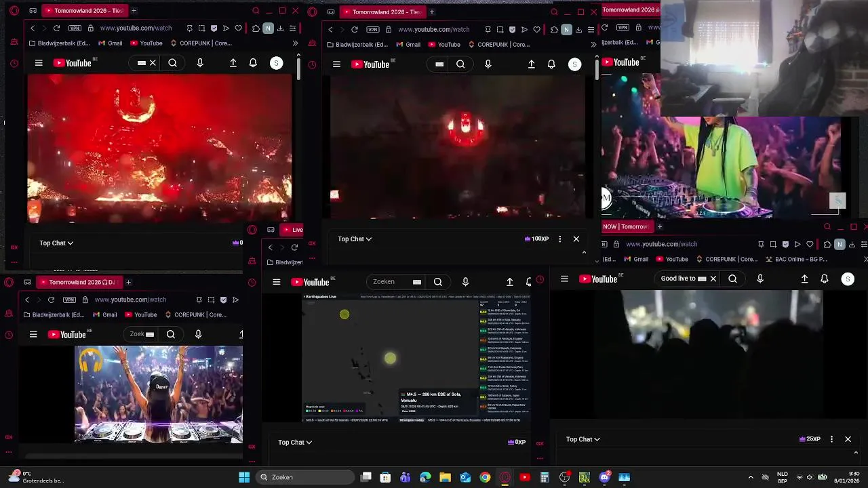Open sidebar history clock in fireworks window
868x488 pixels.
[x=14, y=64]
